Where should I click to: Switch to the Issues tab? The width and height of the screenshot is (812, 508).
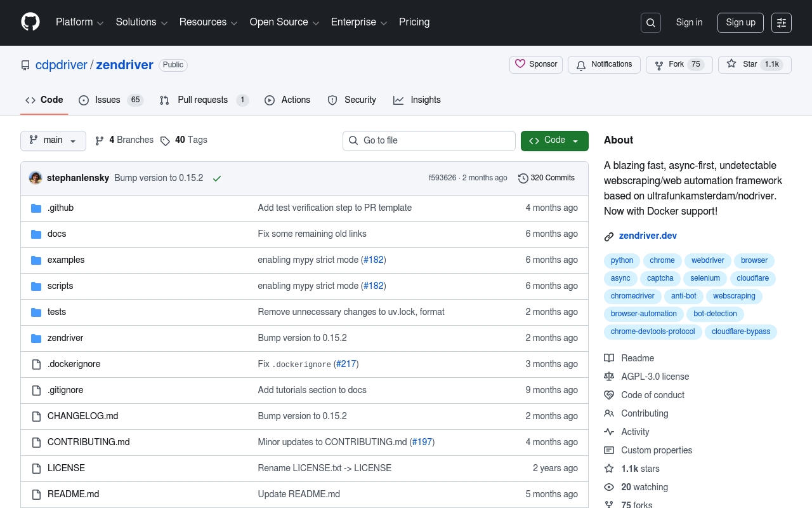click(x=108, y=100)
